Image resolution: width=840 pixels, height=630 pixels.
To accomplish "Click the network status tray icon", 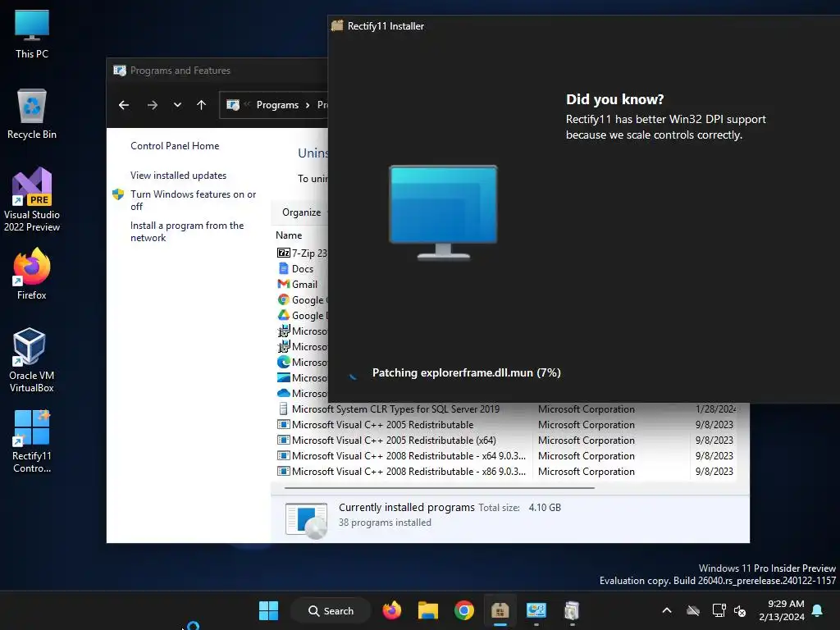I will pos(719,610).
